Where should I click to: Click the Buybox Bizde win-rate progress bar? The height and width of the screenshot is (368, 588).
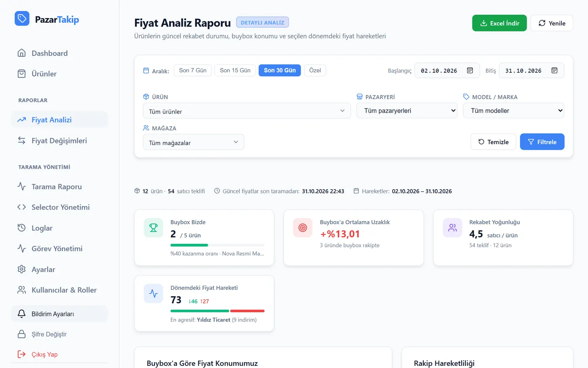click(218, 245)
